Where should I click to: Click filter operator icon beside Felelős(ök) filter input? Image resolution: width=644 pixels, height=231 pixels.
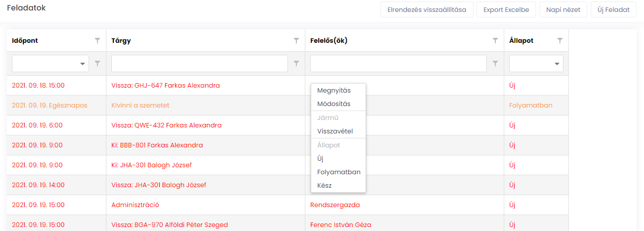pos(495,64)
